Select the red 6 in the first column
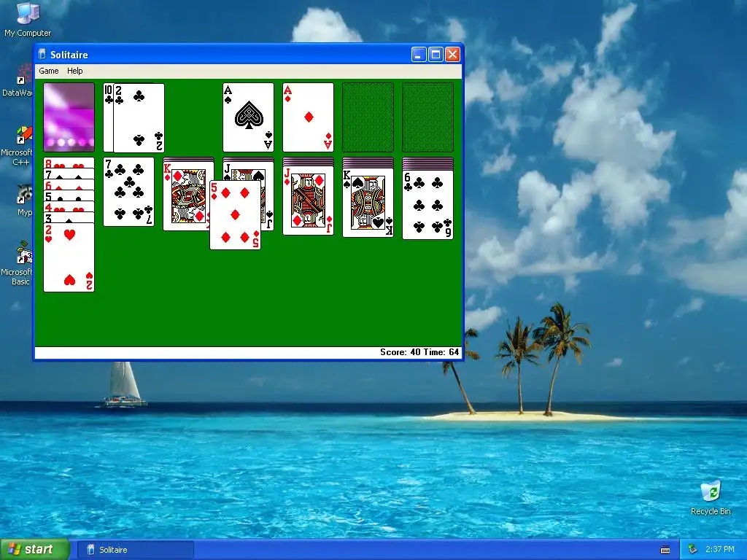Image resolution: width=747 pixels, height=560 pixels. tap(69, 184)
